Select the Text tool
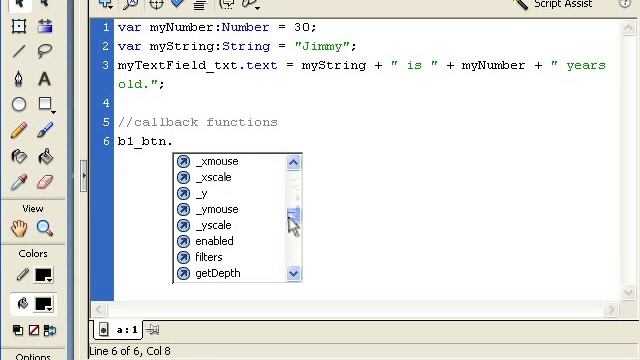The image size is (640, 360). 45,78
